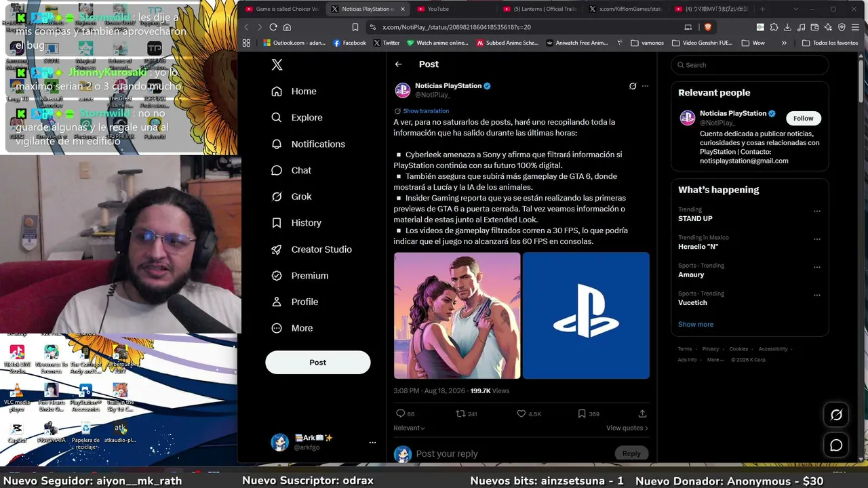Expand the Relevant replies sort dropdown
Viewport: 868px width, 488px height.
410,428
